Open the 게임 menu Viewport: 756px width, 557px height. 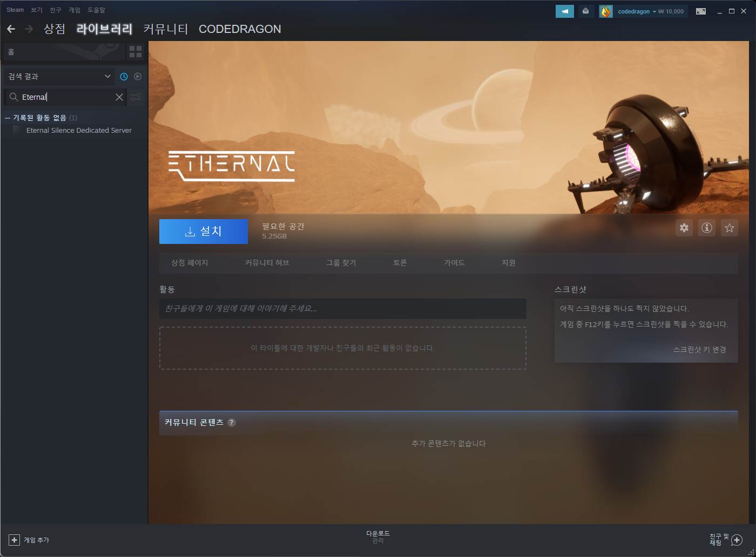tap(75, 10)
